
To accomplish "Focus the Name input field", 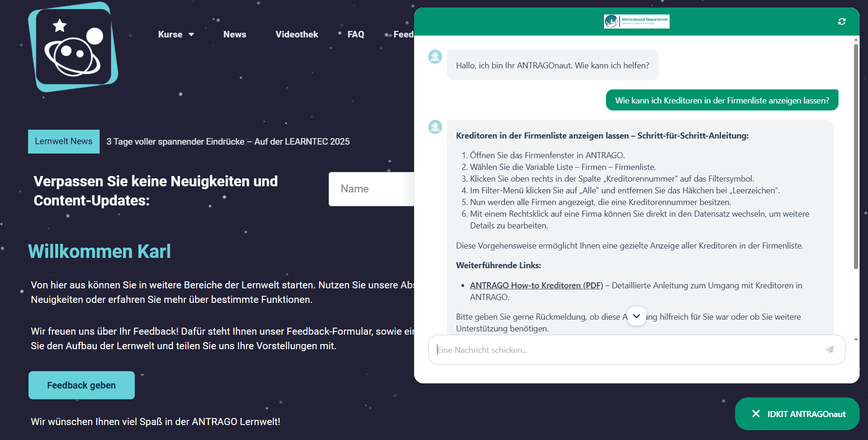I will pos(372,189).
